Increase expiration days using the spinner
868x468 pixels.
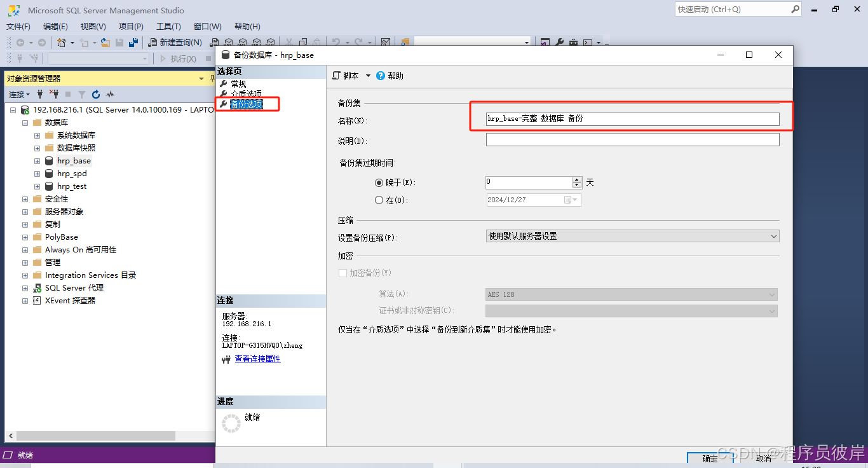tap(576, 179)
